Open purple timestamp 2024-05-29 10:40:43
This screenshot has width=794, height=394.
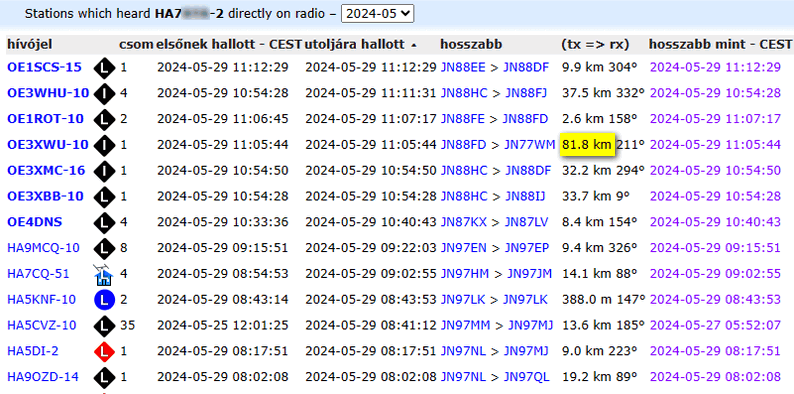tap(716, 222)
